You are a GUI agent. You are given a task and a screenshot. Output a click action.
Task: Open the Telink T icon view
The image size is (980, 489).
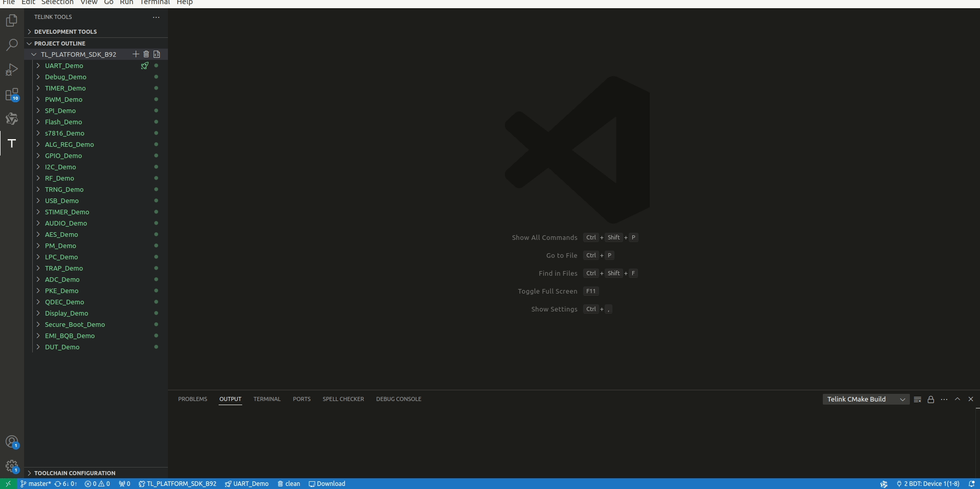(x=12, y=144)
